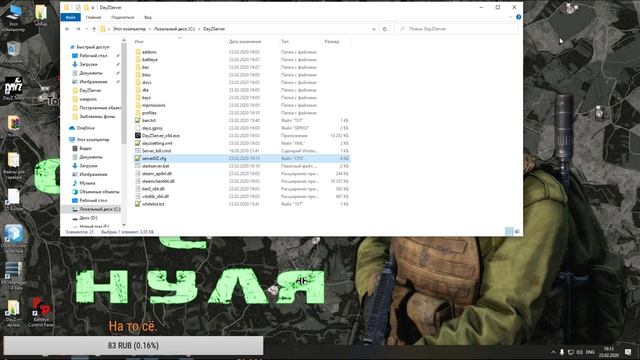Click the ENG language indicator in the tray
The height and width of the screenshot is (360, 640).
(590, 352)
